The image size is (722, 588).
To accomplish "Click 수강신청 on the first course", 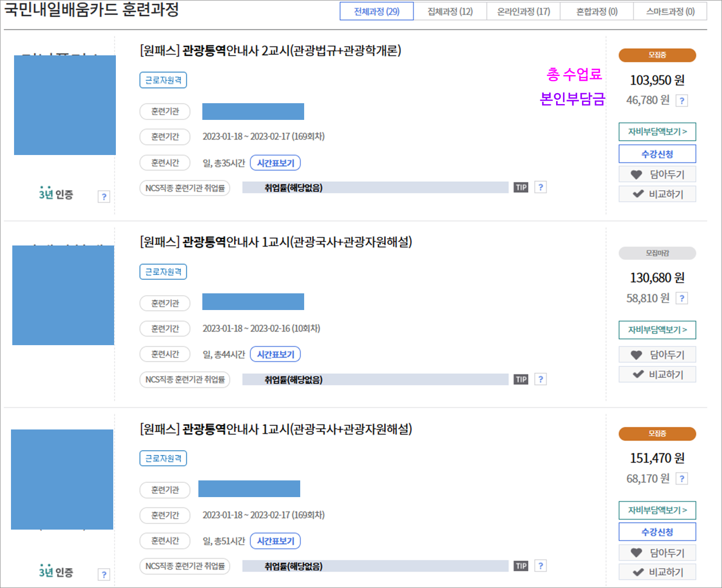I will (x=657, y=153).
